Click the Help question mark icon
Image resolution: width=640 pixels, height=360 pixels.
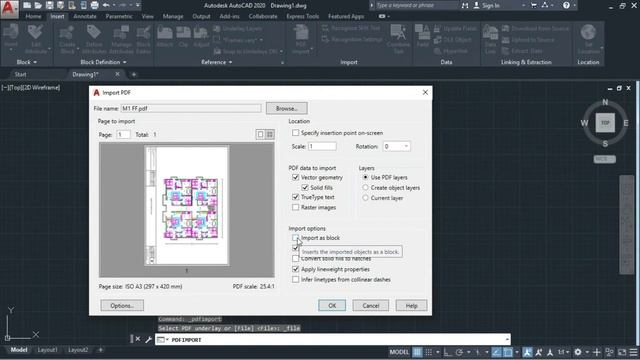(566, 5)
